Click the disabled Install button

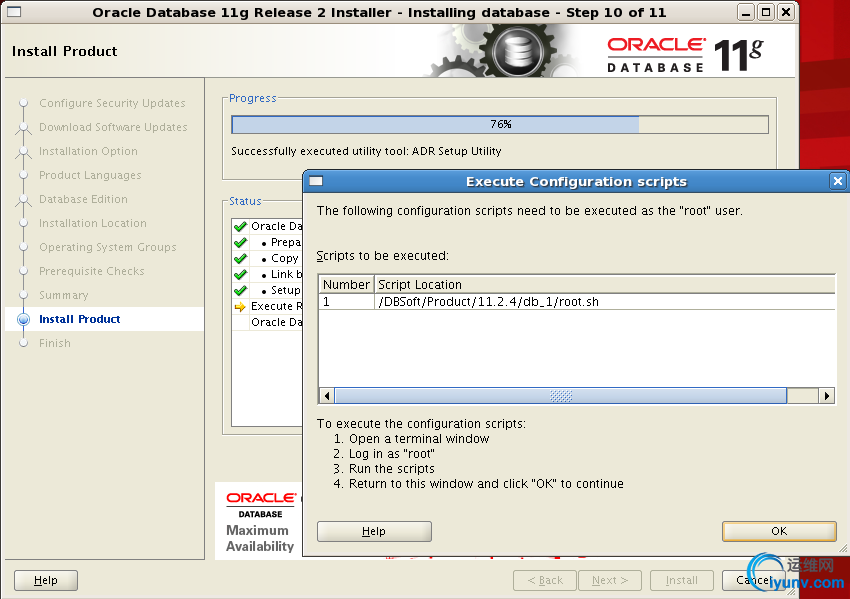coord(681,580)
